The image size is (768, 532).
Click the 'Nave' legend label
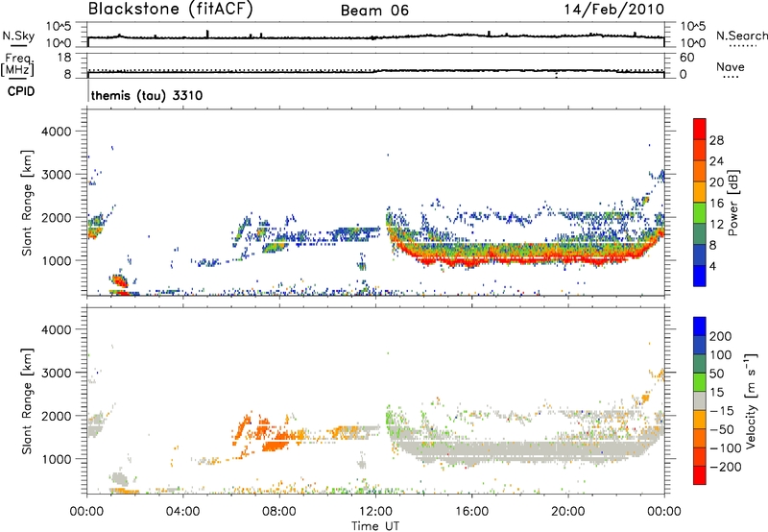[x=731, y=66]
